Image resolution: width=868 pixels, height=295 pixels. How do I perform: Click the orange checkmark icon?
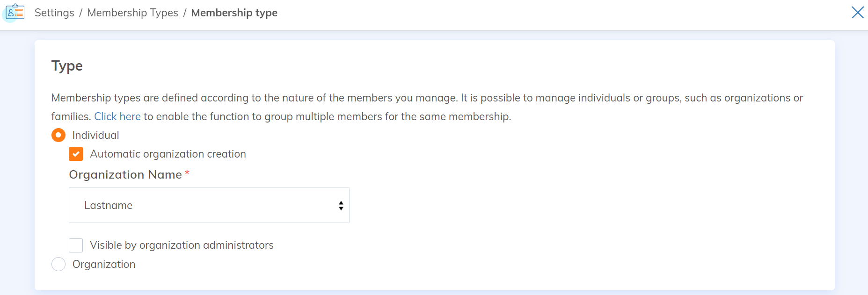pyautogui.click(x=76, y=154)
